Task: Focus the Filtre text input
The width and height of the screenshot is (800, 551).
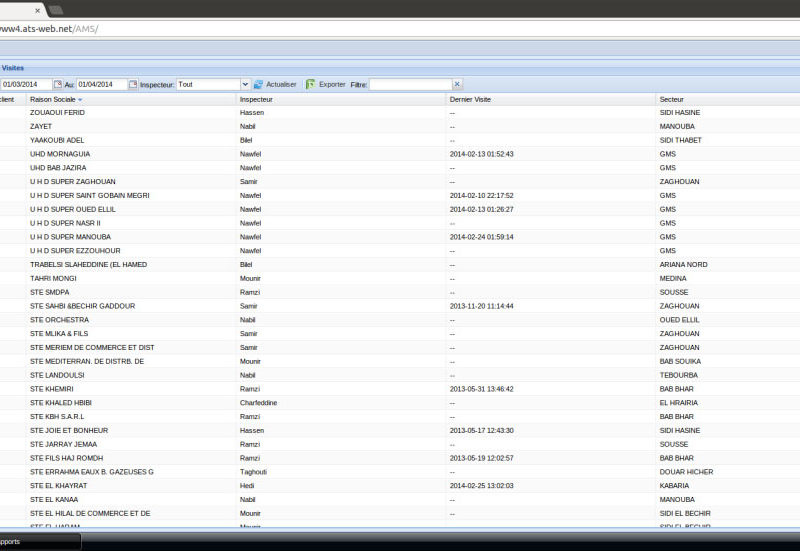Action: tap(410, 85)
